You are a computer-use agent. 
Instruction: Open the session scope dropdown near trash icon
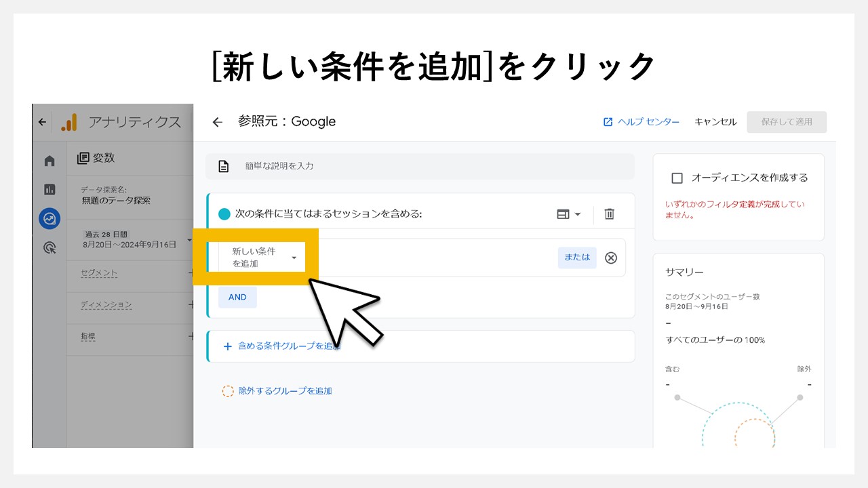569,213
